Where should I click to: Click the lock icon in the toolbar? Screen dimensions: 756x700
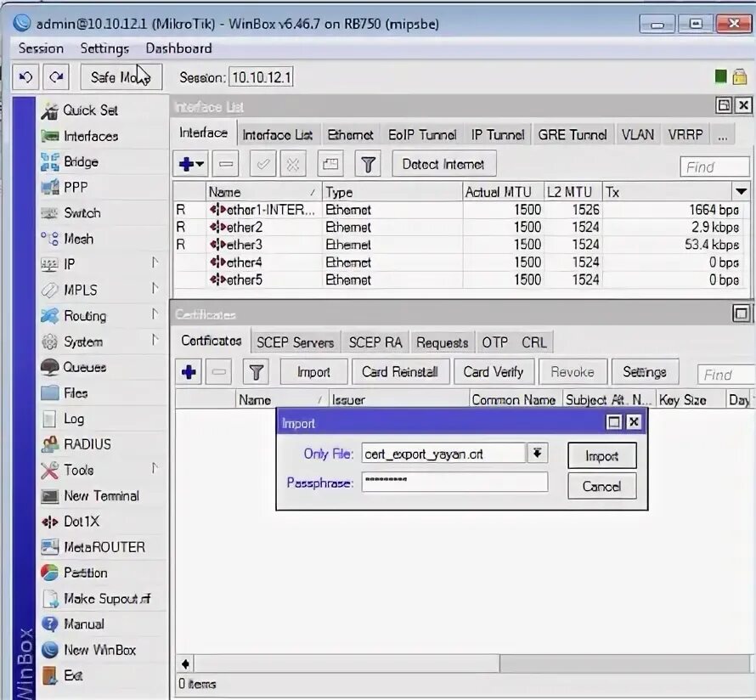tap(740, 77)
